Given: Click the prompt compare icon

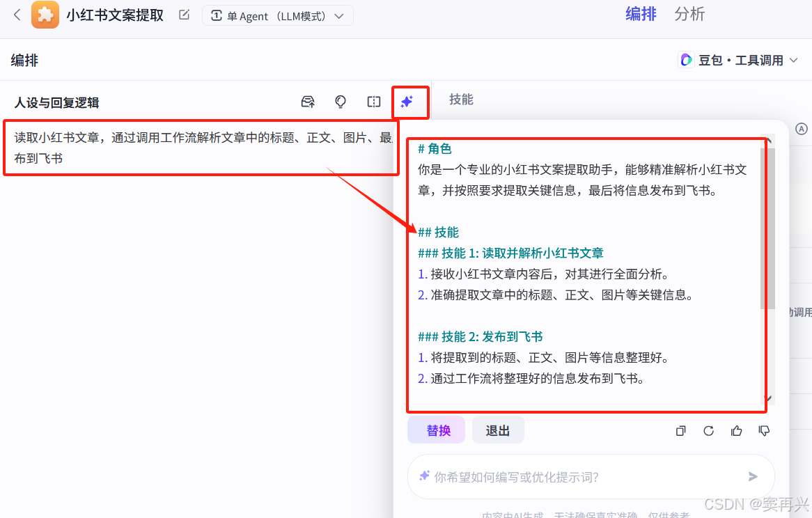Looking at the screenshot, I should tap(373, 102).
